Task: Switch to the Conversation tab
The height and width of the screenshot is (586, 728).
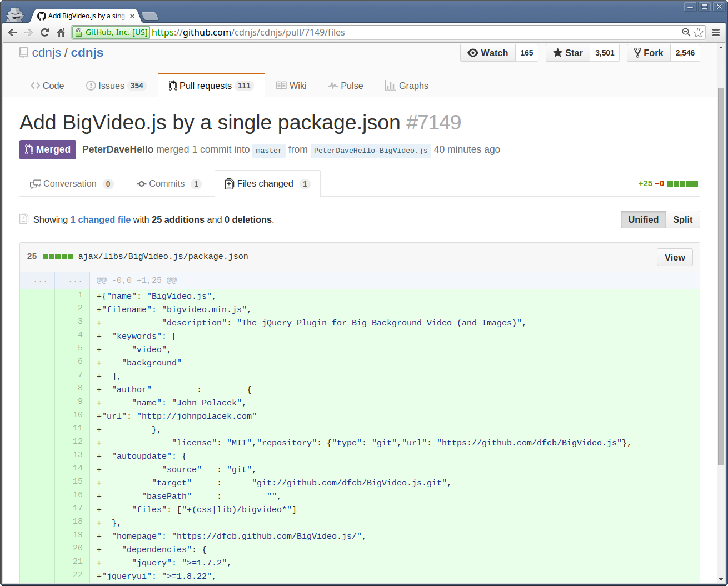Action: point(71,184)
